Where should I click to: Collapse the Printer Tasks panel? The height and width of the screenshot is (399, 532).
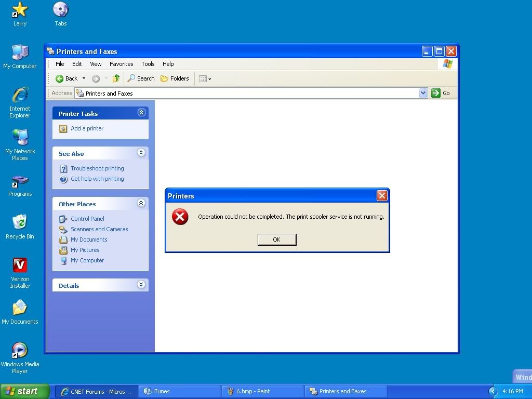click(x=141, y=113)
